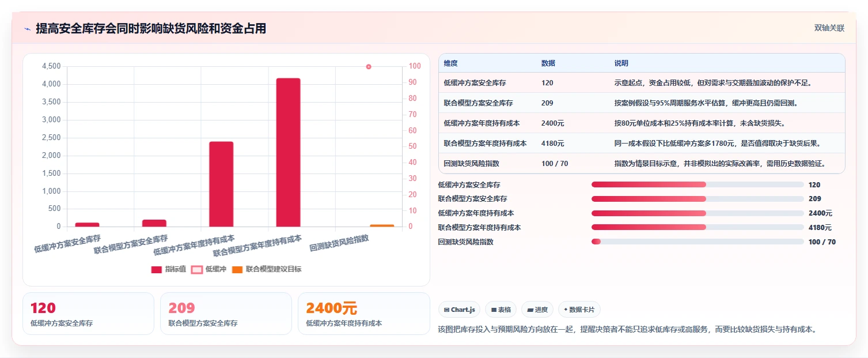
Task: Click the 表格 tag chip
Action: (501, 310)
